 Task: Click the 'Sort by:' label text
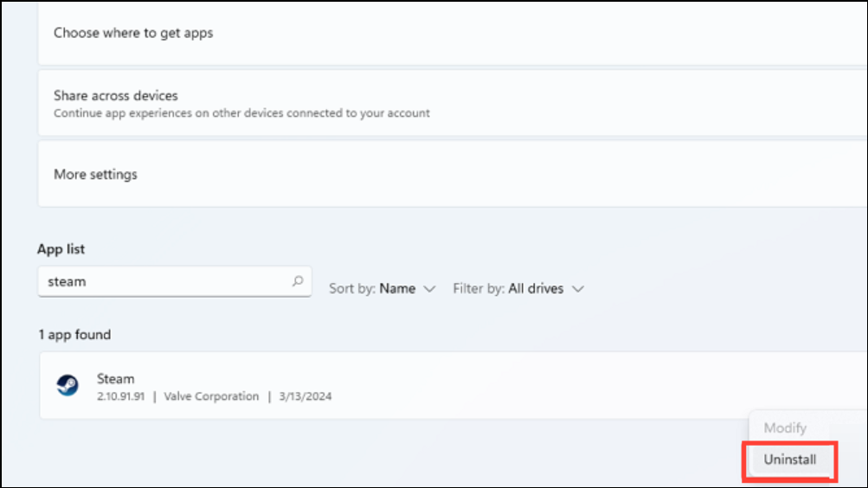click(x=352, y=288)
